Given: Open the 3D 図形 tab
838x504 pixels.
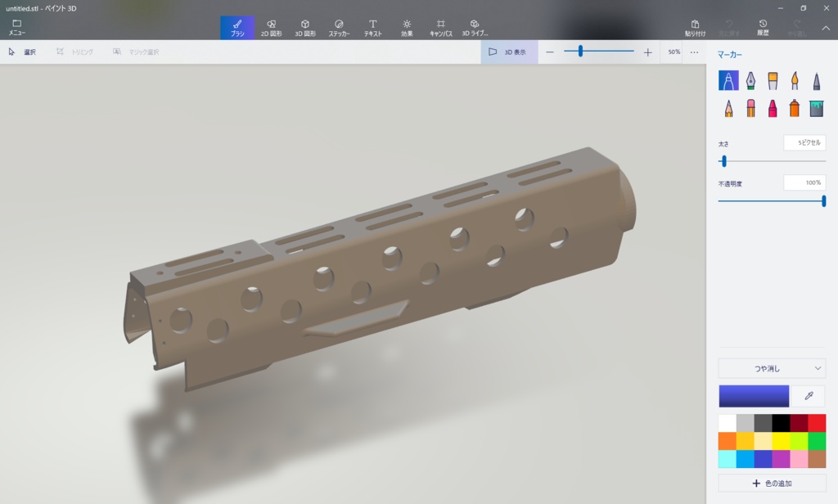Looking at the screenshot, I should tap(305, 27).
